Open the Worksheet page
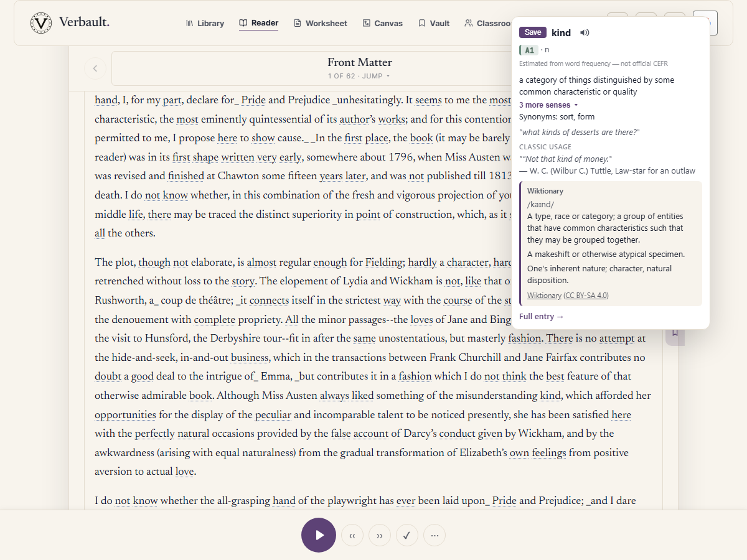Viewport: 747px width, 560px height. [x=320, y=23]
